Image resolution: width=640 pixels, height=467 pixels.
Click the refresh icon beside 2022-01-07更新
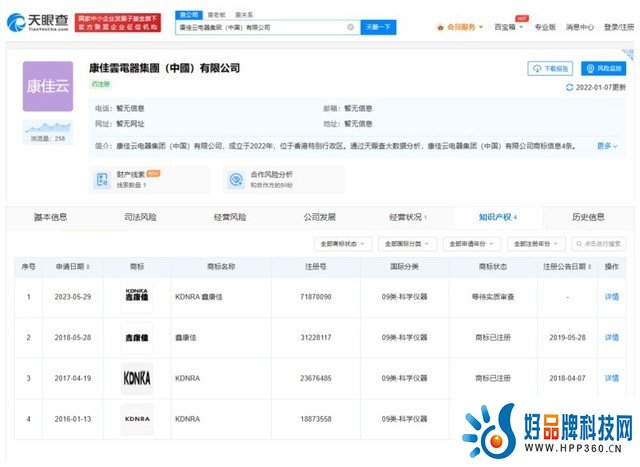coord(569,87)
